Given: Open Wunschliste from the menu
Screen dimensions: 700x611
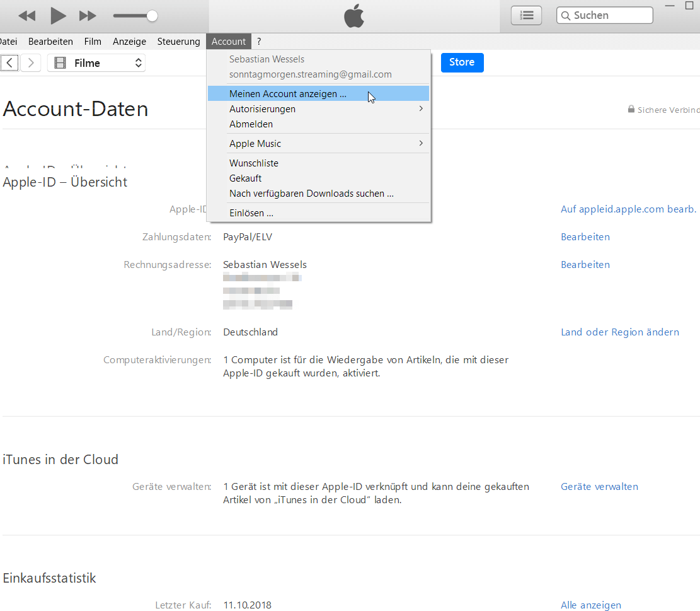Looking at the screenshot, I should 318,163.
